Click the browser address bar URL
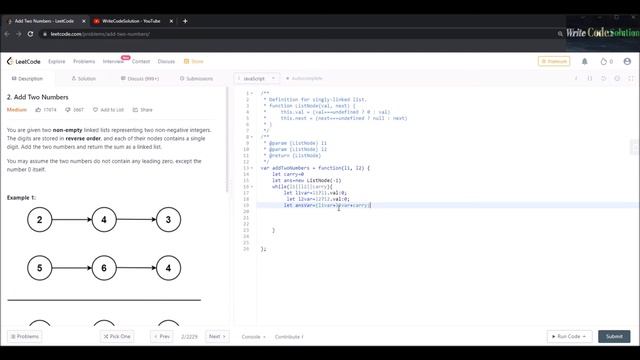This screenshot has width=640, height=360. click(100, 34)
